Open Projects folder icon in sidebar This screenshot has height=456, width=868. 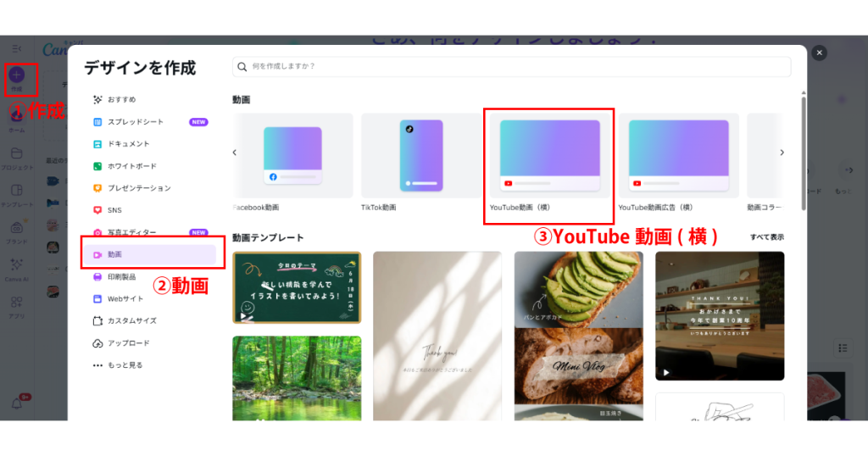(x=17, y=153)
